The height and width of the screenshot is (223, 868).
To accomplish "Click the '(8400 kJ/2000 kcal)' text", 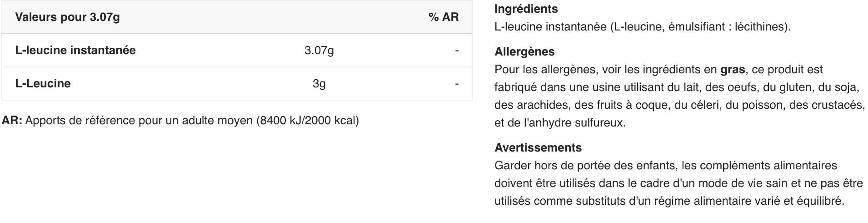I will (308, 121).
